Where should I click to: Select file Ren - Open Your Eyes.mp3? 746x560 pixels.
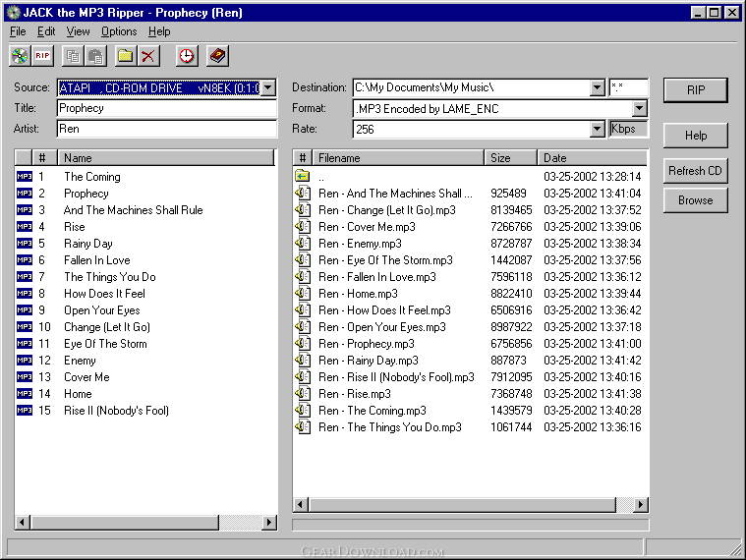pos(382,327)
